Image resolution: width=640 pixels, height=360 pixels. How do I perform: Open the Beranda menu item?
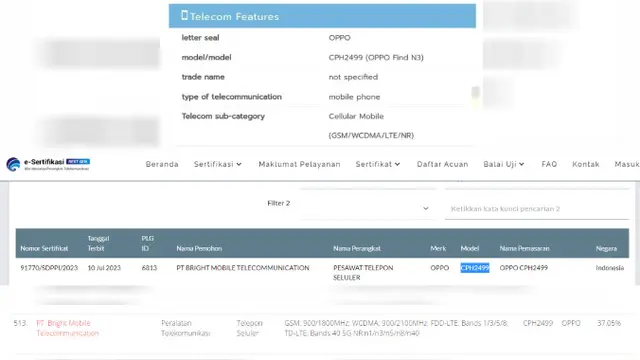coord(162,164)
